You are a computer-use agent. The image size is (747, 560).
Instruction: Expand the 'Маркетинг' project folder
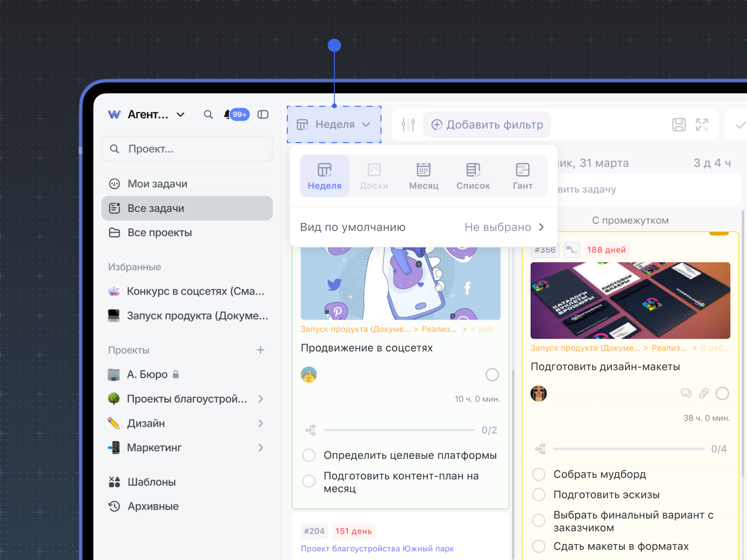(261, 448)
